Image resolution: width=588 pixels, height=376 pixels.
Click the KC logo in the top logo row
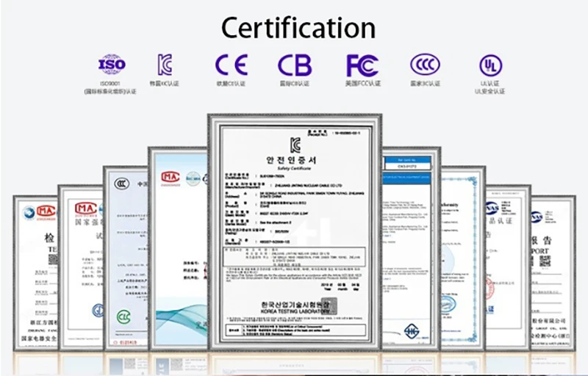tap(165, 65)
